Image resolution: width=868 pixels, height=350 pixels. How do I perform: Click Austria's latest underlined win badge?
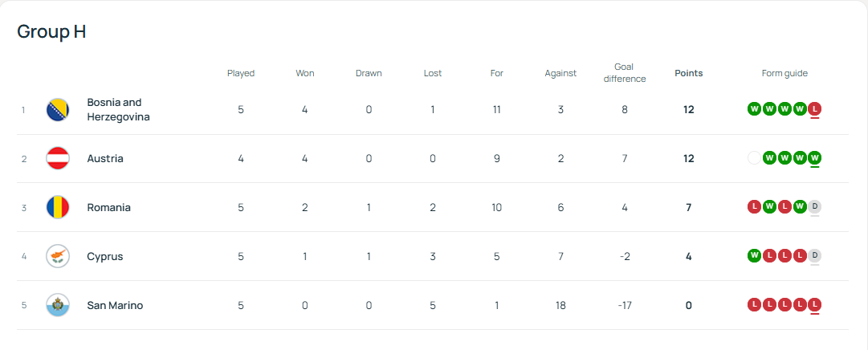pyautogui.click(x=815, y=158)
